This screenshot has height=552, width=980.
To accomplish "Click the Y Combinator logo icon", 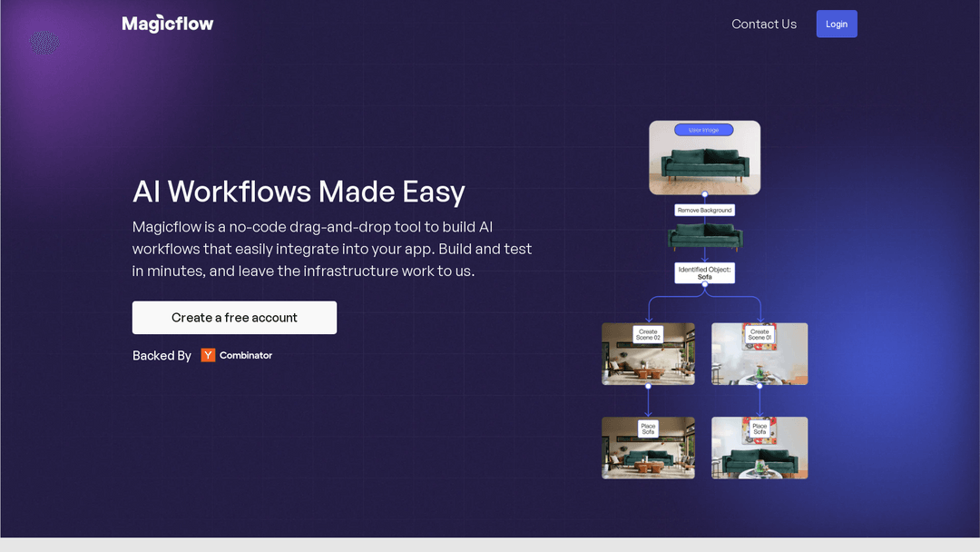I will pyautogui.click(x=208, y=355).
